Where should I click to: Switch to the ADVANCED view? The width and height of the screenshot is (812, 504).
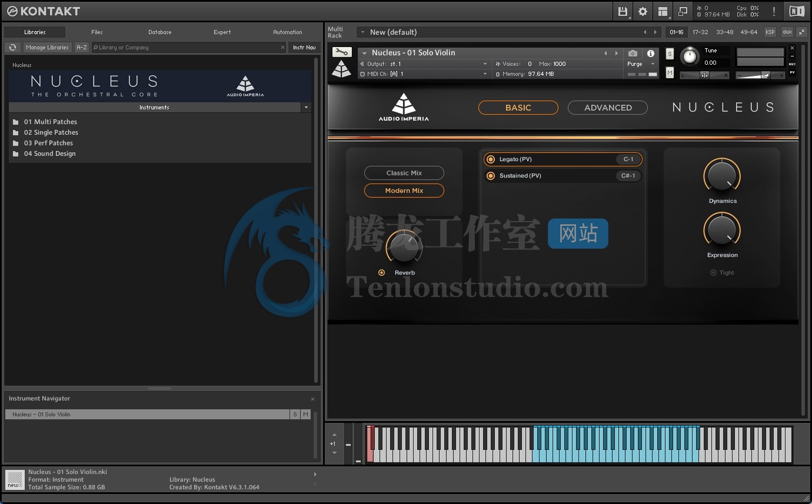pyautogui.click(x=608, y=108)
